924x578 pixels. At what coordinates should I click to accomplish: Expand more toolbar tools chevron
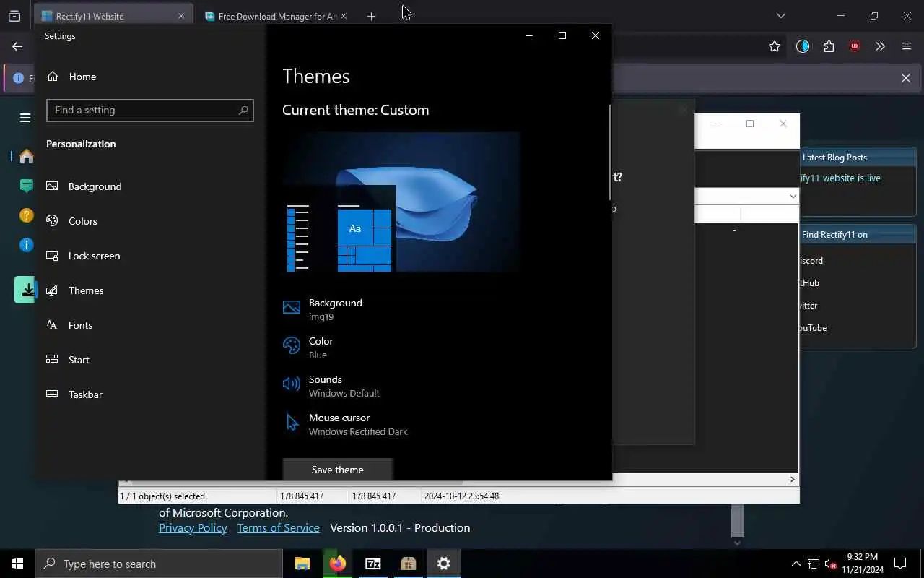click(x=880, y=46)
